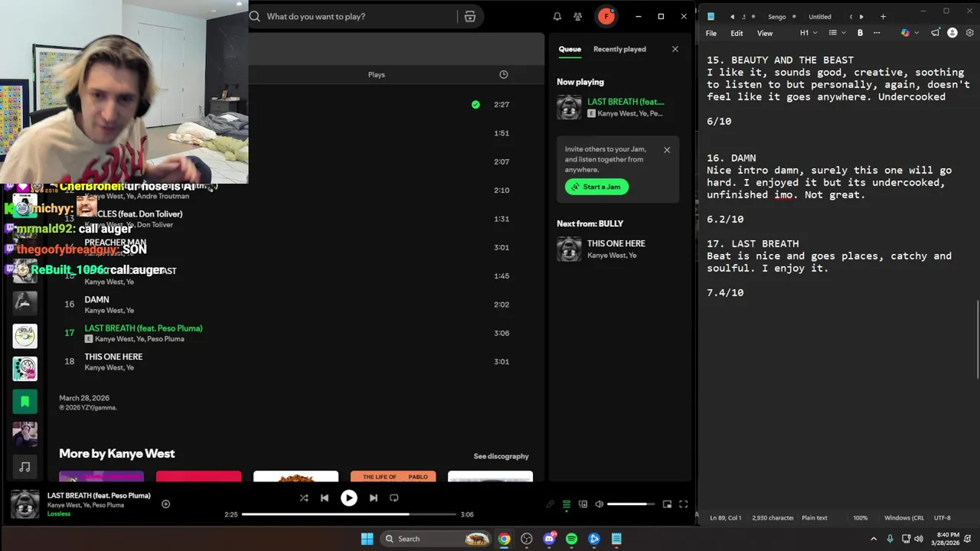Open the green bookmark library item in sidebar
This screenshot has height=551, width=980.
tap(24, 401)
